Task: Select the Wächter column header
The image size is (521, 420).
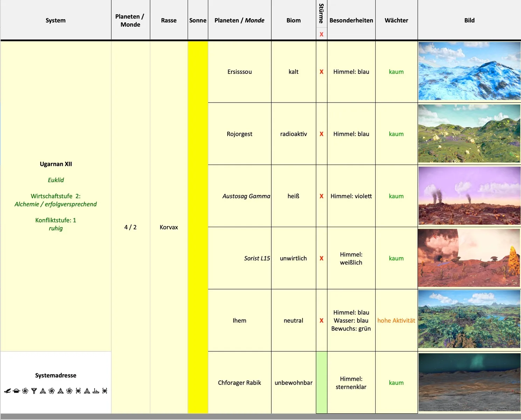Action: pyautogui.click(x=396, y=20)
